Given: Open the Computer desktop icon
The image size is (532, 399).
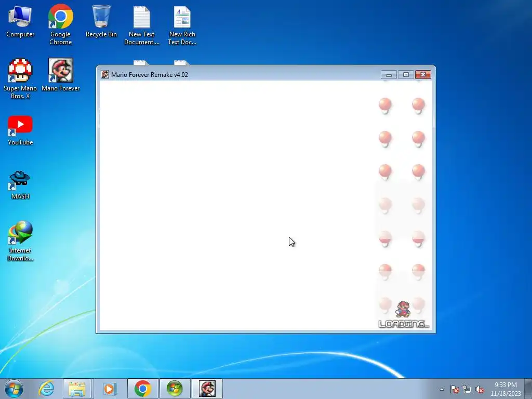Looking at the screenshot, I should 20,21.
